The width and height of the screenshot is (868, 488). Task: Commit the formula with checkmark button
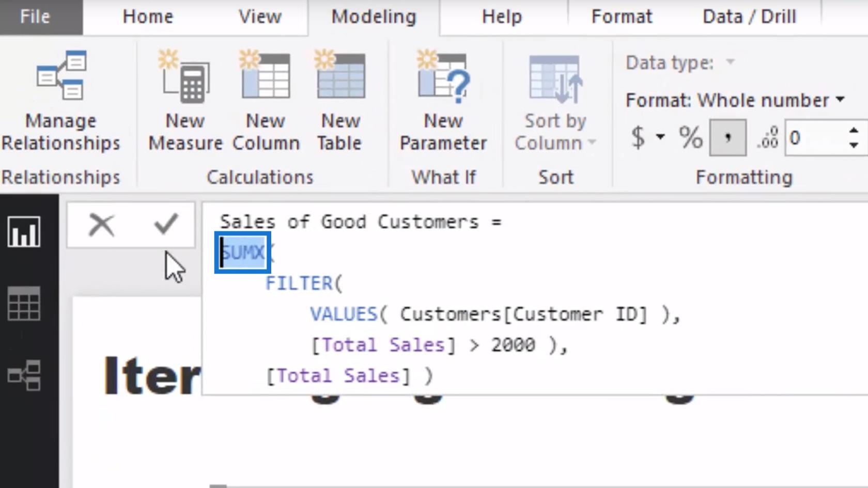(x=166, y=224)
